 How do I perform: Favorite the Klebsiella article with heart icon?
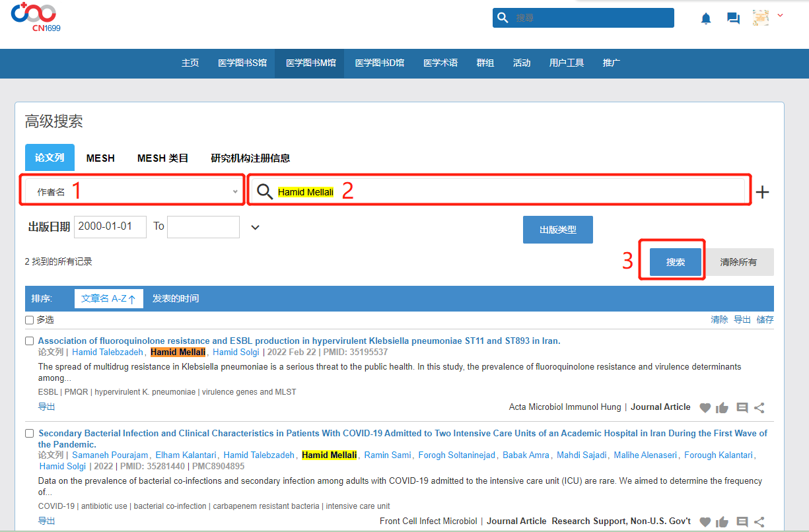pyautogui.click(x=705, y=408)
